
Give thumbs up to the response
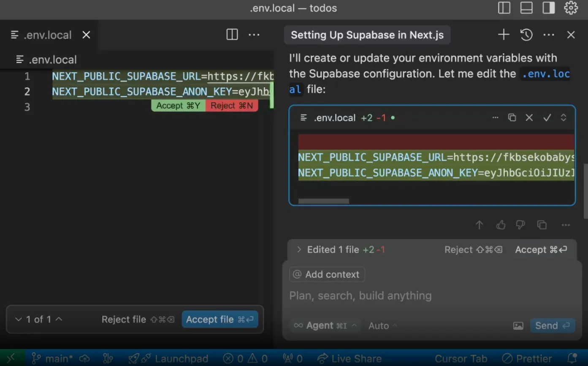(x=501, y=225)
